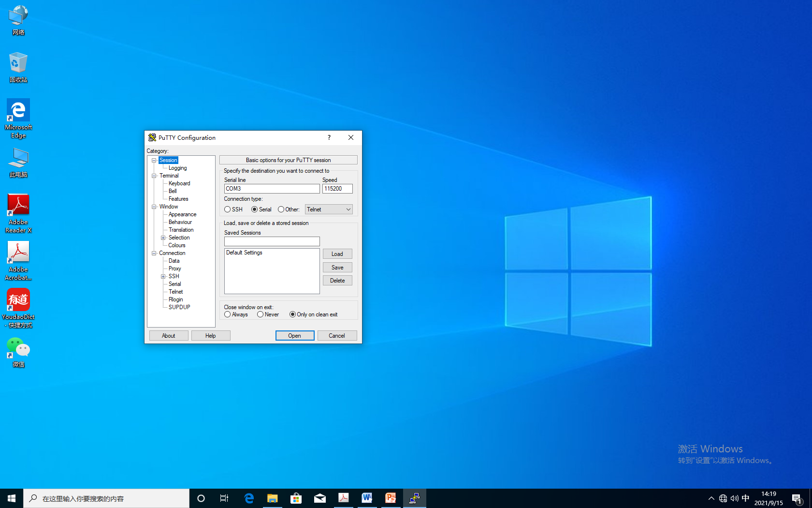Select Translation in category tree
The height and width of the screenshot is (508, 812).
[181, 230]
